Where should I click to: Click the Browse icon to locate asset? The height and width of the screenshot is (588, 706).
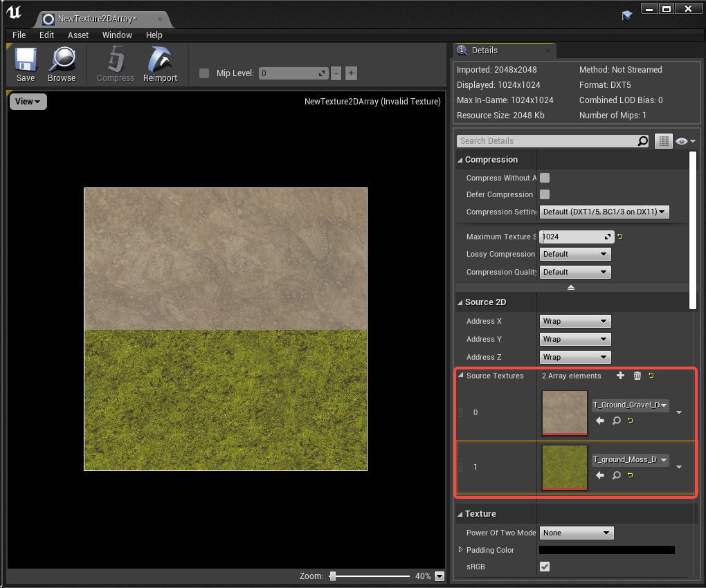point(62,64)
